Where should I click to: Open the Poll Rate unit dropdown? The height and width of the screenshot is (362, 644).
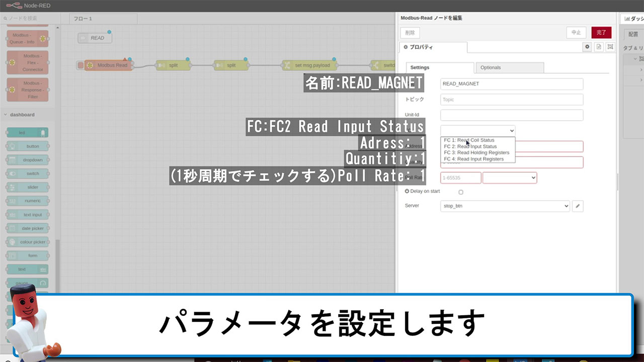coord(509,177)
